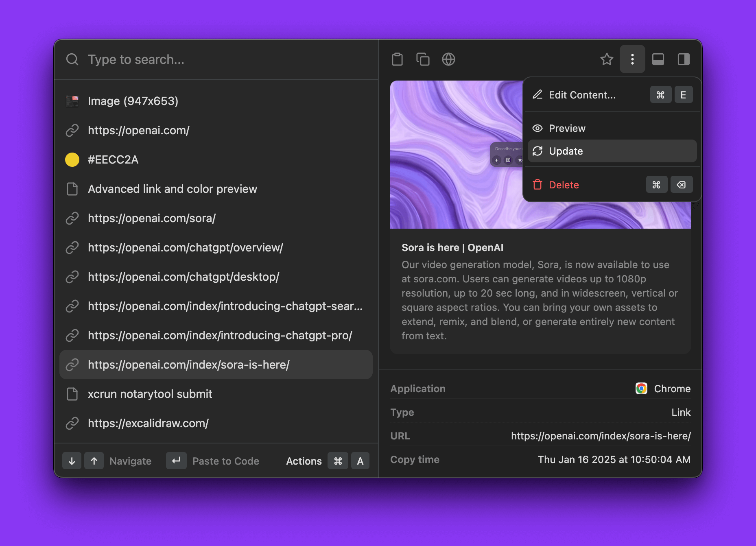
Task: Select the introducing-chatgpt-sear... link entry
Action: pyautogui.click(x=216, y=306)
